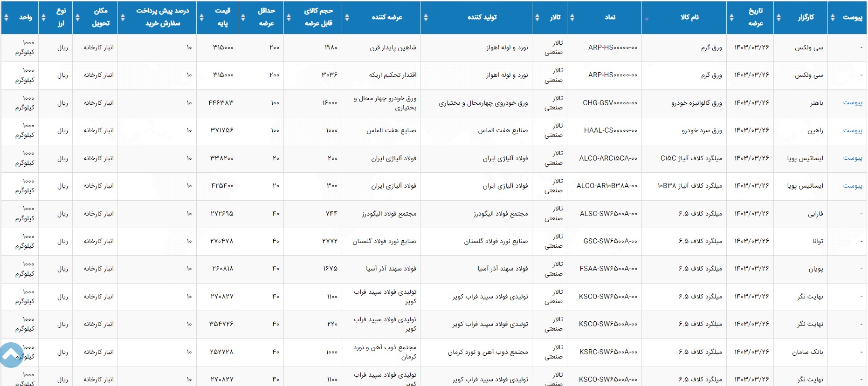Click base price ۴۴۶۳۸۳
The height and width of the screenshot is (386, 868).
[x=221, y=103]
